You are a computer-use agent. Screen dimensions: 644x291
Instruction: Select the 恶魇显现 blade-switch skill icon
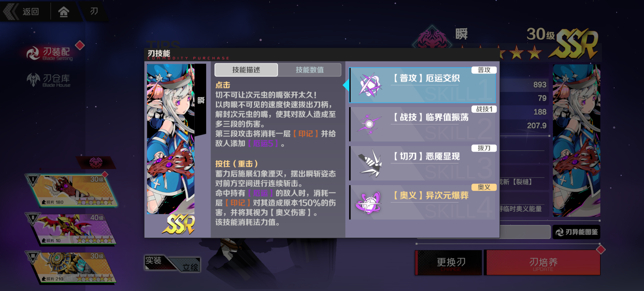[x=370, y=163]
